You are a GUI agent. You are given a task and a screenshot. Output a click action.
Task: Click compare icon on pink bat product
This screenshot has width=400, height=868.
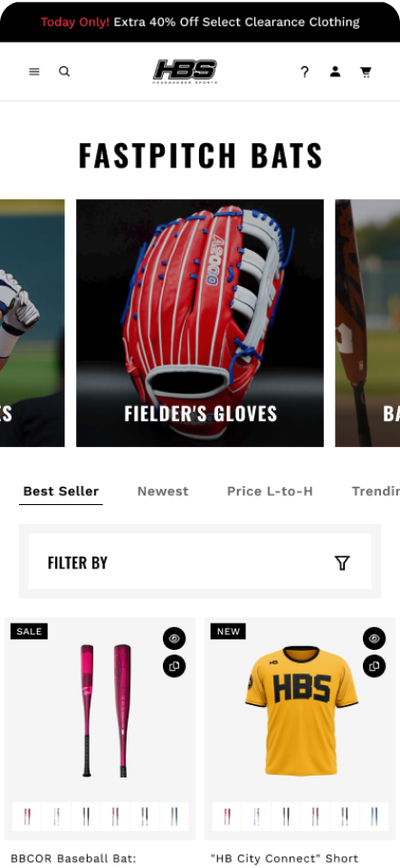pyautogui.click(x=175, y=666)
